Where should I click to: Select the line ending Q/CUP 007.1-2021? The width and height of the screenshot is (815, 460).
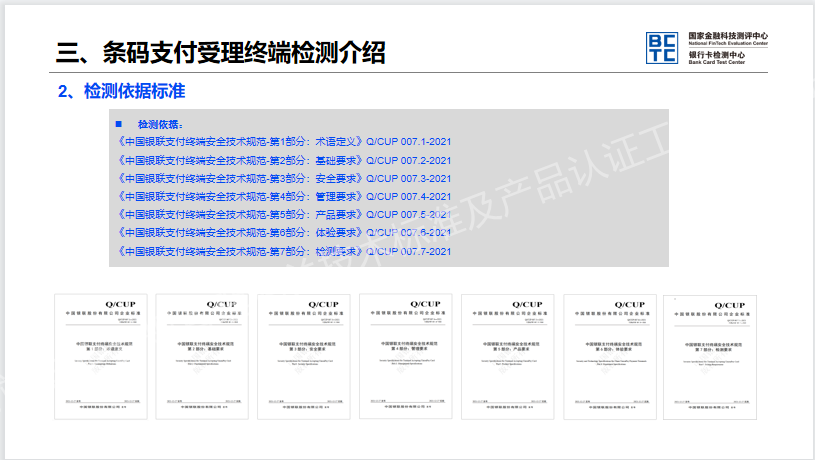(284, 142)
